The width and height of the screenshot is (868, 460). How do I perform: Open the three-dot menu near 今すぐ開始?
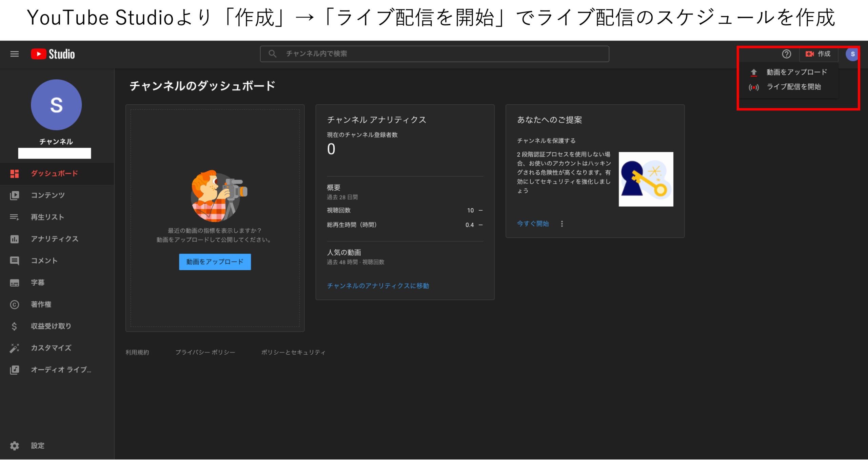point(562,224)
